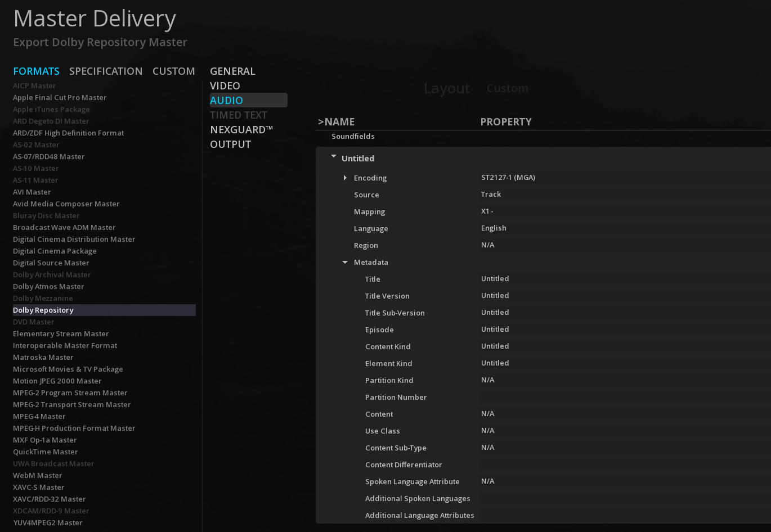Viewport: 771px width, 532px height.
Task: Collapse the Metadata section arrow
Action: coord(345,262)
